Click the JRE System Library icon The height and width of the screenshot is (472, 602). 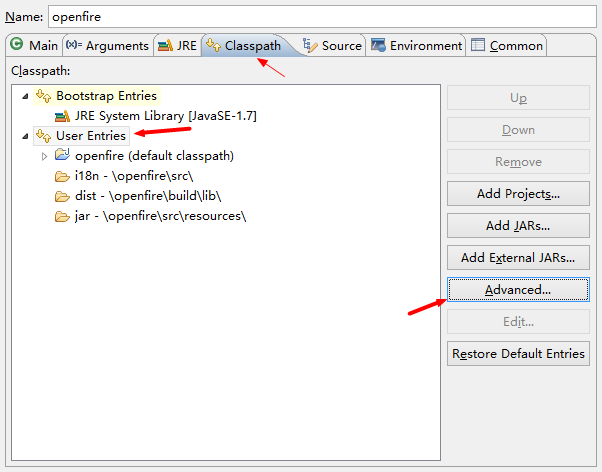[62, 116]
